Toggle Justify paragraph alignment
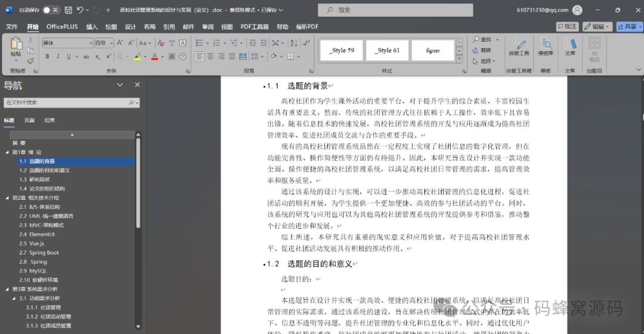 coord(232,57)
